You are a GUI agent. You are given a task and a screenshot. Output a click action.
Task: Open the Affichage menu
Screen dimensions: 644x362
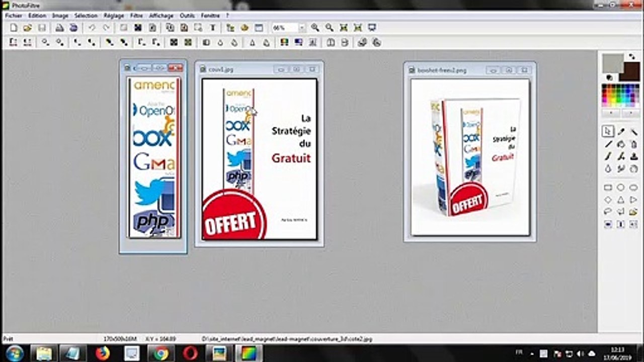click(161, 16)
